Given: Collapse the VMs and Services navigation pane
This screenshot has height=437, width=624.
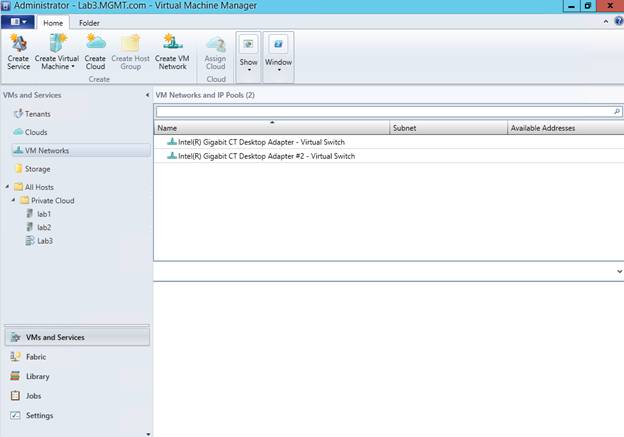Looking at the screenshot, I should click(x=147, y=95).
